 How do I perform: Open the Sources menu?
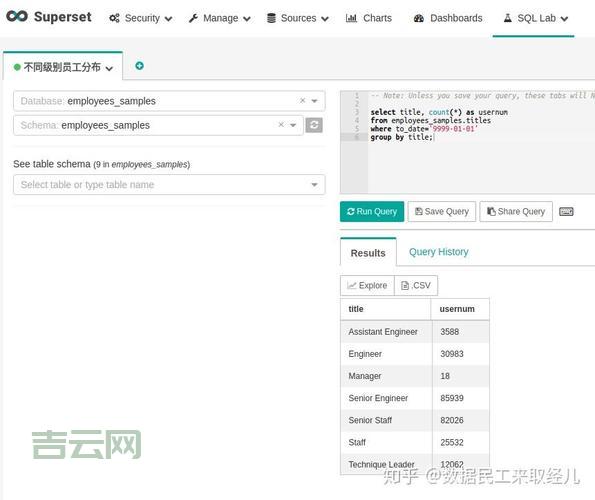pyautogui.click(x=298, y=18)
